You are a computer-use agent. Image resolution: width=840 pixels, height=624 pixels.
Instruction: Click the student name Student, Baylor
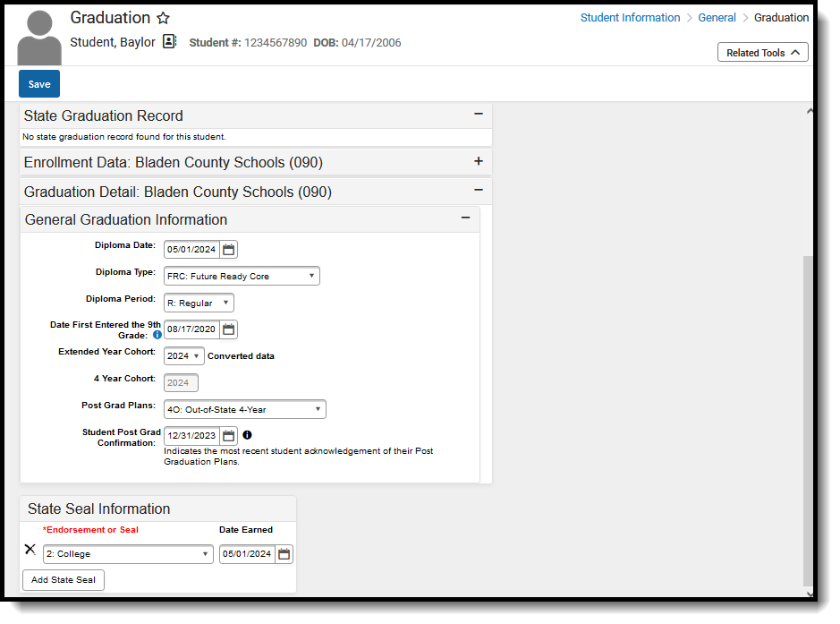coord(113,42)
